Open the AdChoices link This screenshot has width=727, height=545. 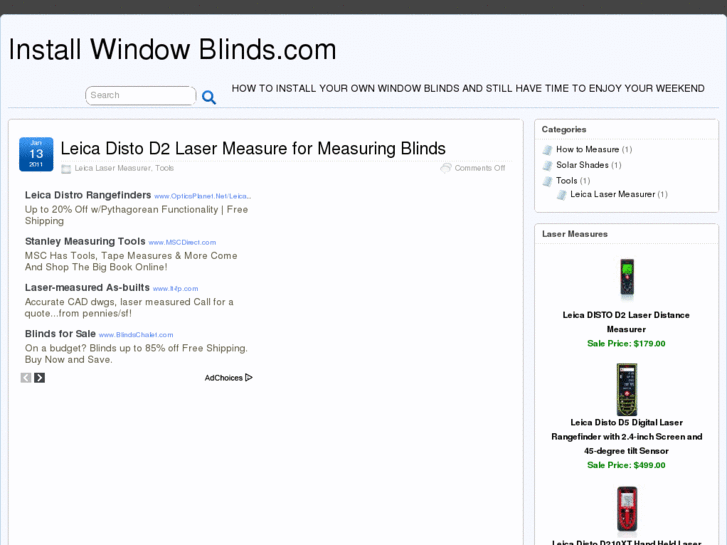pos(223,378)
